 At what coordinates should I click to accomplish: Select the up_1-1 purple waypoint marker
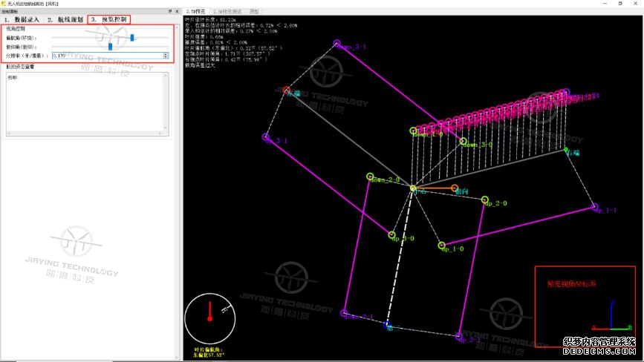[594, 207]
